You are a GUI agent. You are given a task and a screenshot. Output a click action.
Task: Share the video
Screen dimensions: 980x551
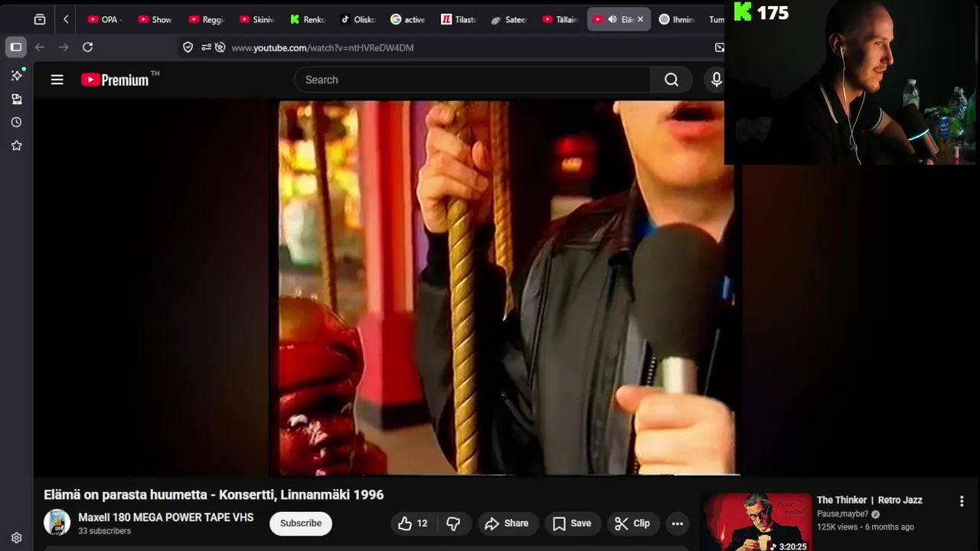pyautogui.click(x=507, y=523)
